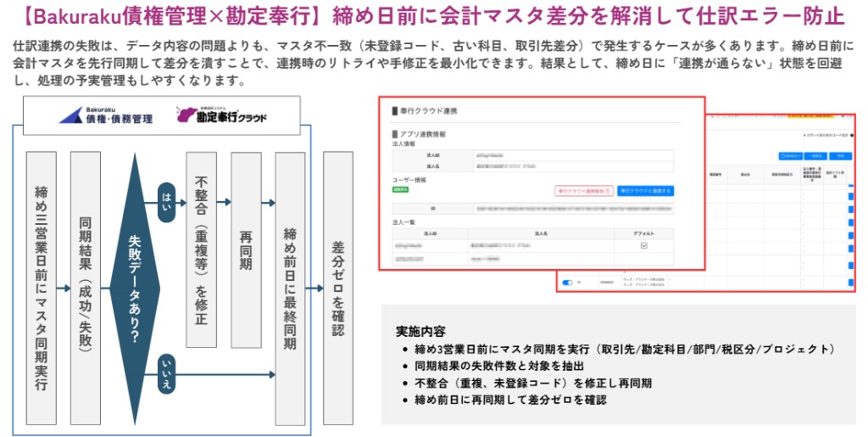Open the blue CSV dropdown button in back window

(x=790, y=156)
